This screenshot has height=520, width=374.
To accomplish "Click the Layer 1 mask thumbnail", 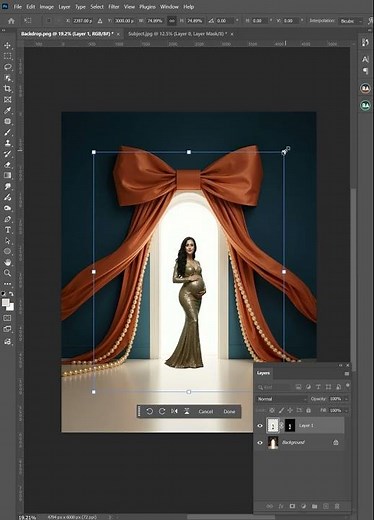I will (x=290, y=426).
